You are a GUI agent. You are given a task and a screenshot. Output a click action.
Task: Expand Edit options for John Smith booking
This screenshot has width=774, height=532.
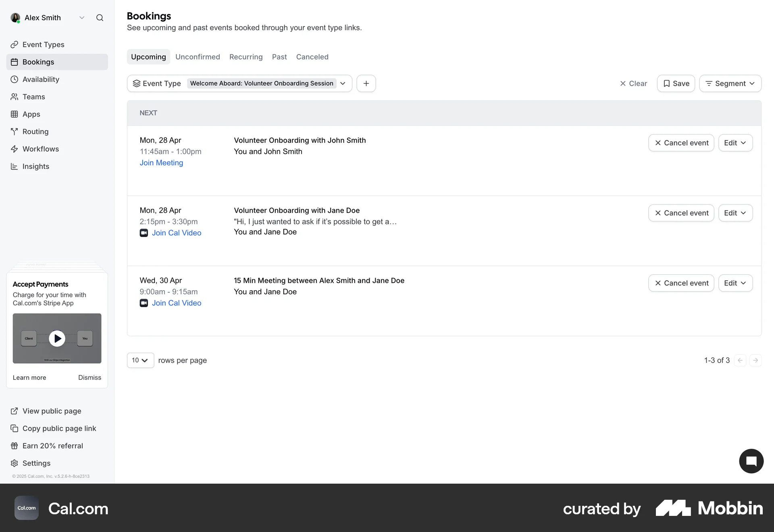pyautogui.click(x=735, y=143)
